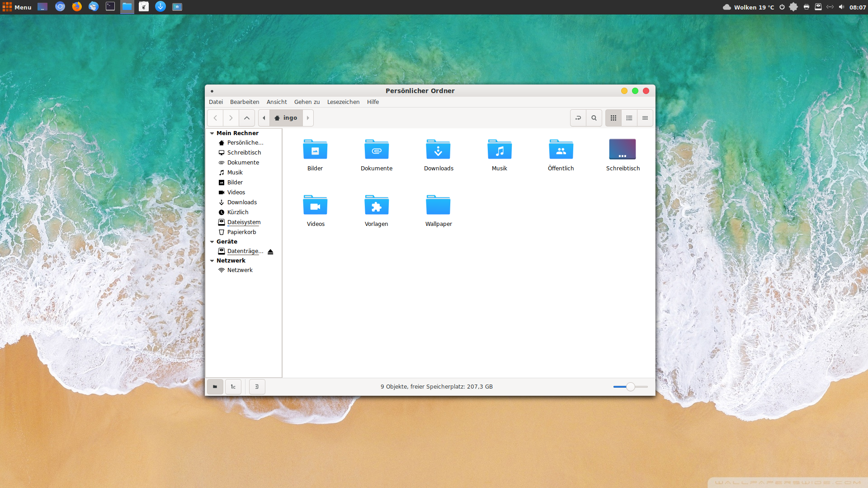Open Firefox from the top panel
This screenshot has height=488, width=868.
[x=77, y=7]
